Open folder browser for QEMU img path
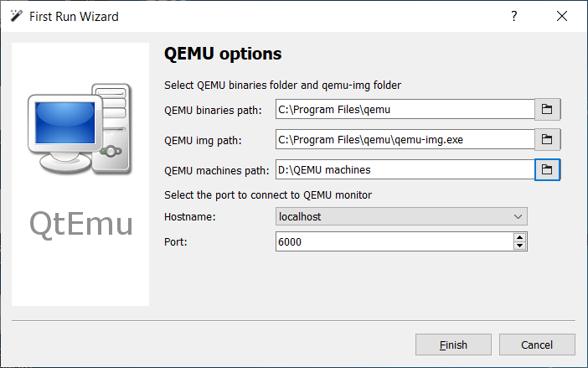This screenshot has height=368, width=588. (x=547, y=139)
